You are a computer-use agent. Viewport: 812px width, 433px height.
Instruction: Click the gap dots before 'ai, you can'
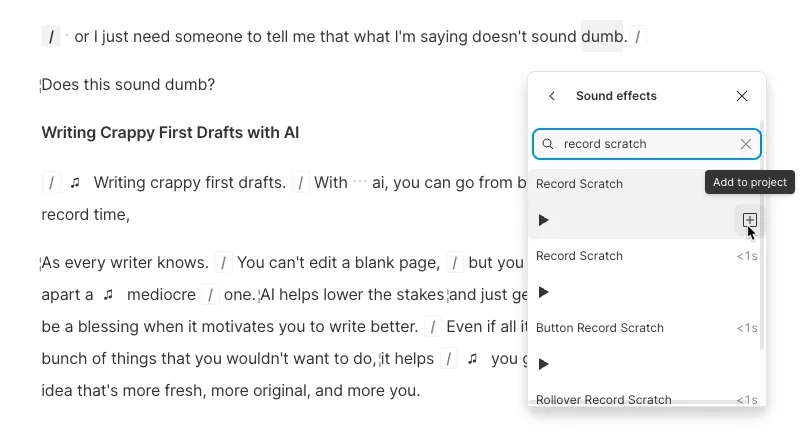point(359,182)
